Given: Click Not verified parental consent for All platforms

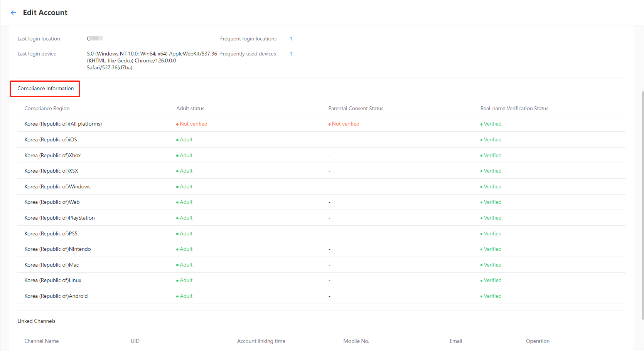Looking at the screenshot, I should [345, 124].
